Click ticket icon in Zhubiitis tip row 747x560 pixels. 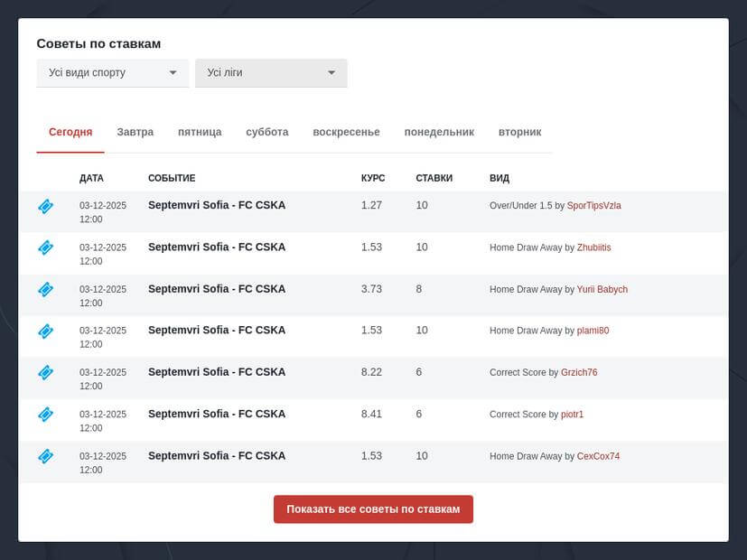[46, 247]
